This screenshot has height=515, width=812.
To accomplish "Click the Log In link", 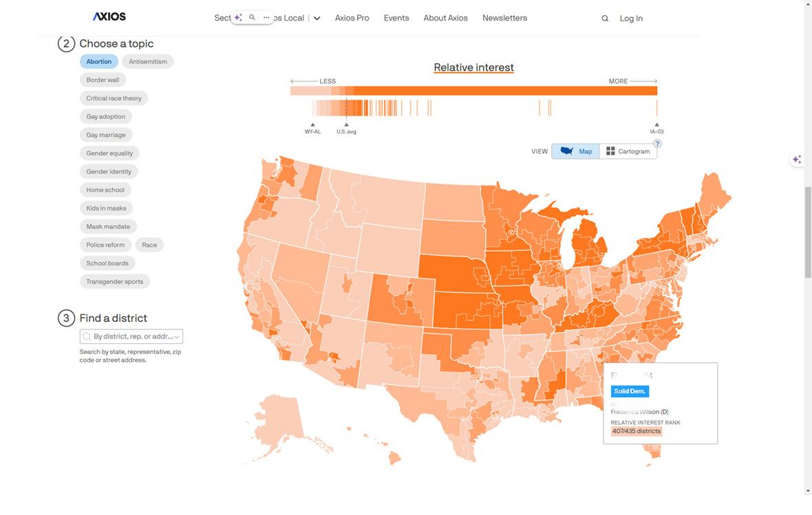I will point(631,19).
